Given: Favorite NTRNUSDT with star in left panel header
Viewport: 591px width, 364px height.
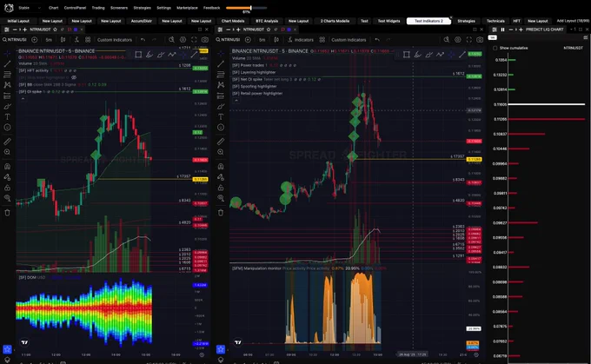Looking at the screenshot, I should tap(55, 30).
